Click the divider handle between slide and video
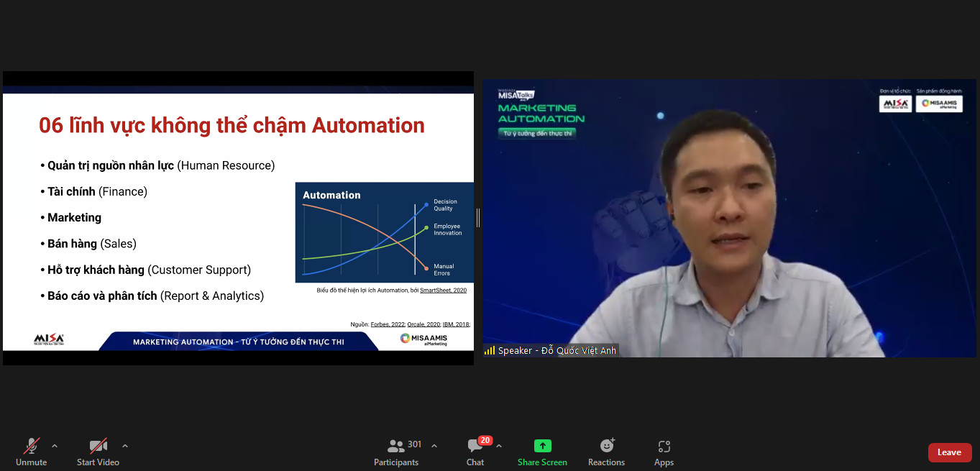The image size is (980, 471). (478, 218)
